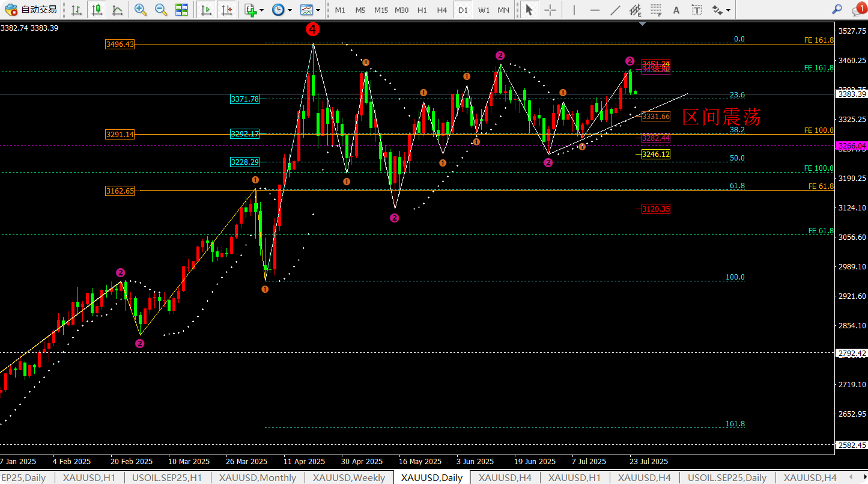This screenshot has height=484, width=868.
Task: Open the USOIL.SEP25,Daily chart tab
Action: [x=727, y=477]
